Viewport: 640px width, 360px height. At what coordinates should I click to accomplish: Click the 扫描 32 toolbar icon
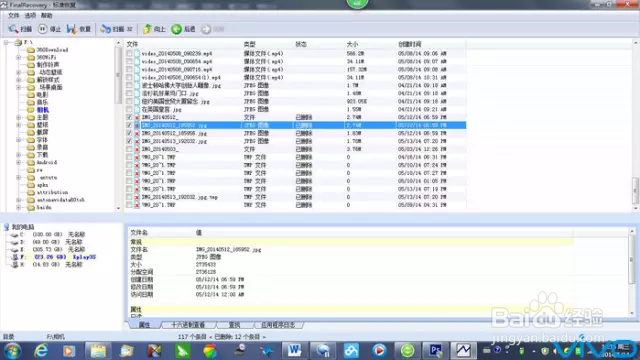coord(106,29)
